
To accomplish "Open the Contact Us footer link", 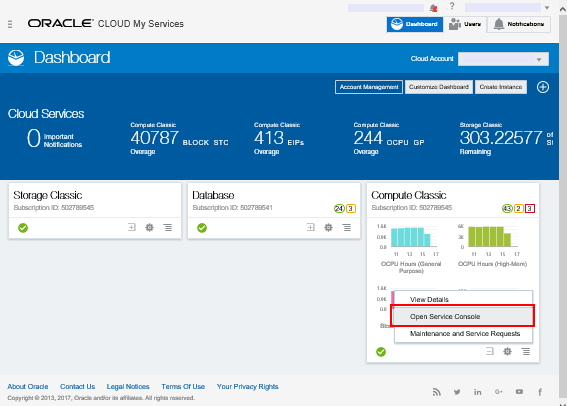I will click(77, 386).
